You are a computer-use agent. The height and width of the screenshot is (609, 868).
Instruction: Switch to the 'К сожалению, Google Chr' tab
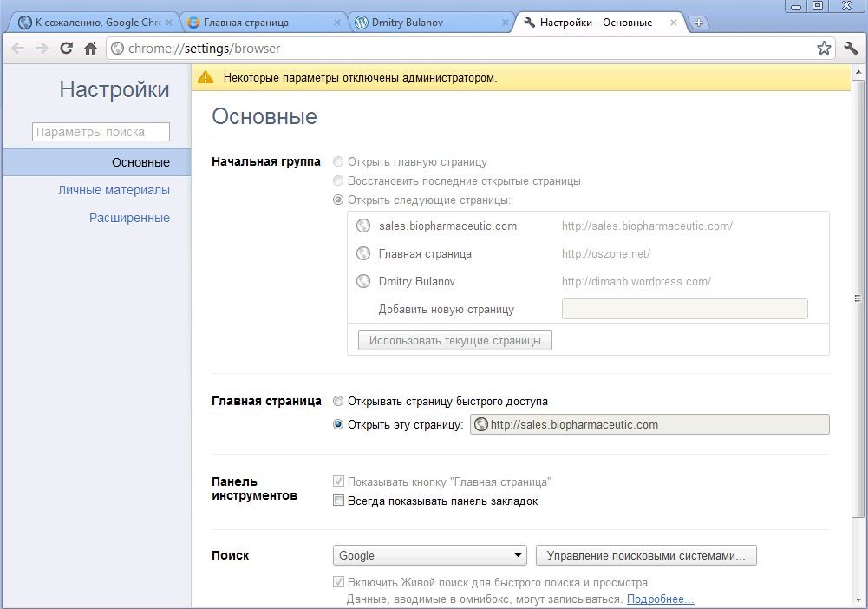pyautogui.click(x=93, y=23)
